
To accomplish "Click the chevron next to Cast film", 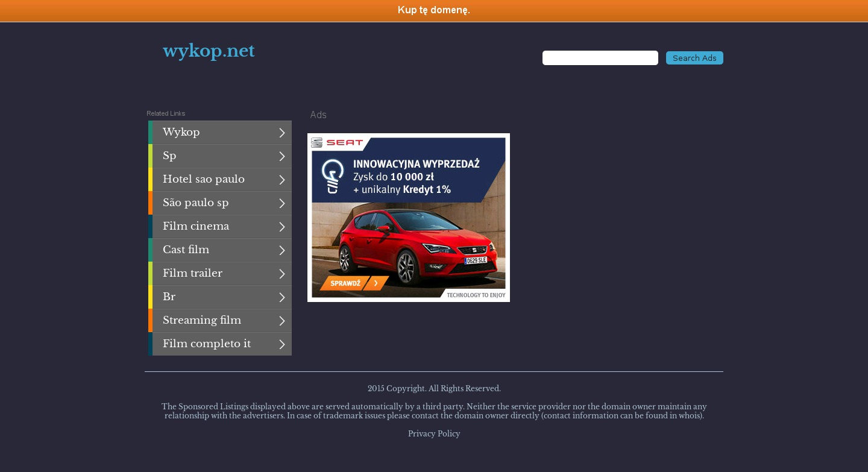I will 281,250.
